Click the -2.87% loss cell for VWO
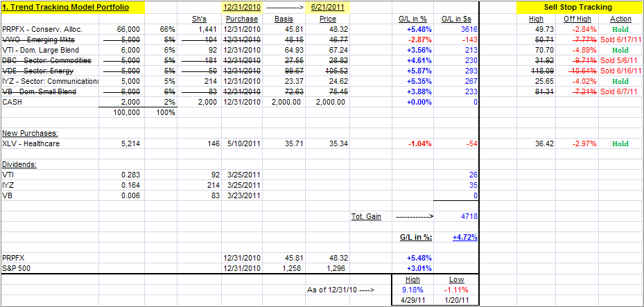The image size is (644, 307). 419,40
